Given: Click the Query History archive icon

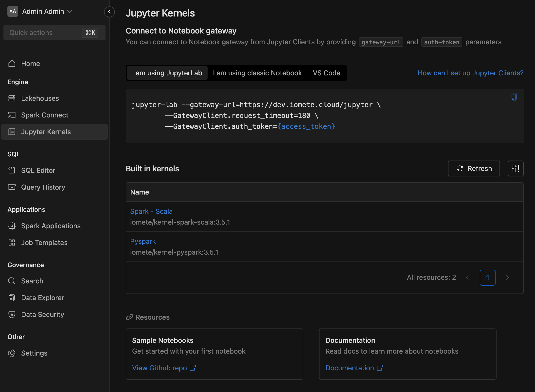Looking at the screenshot, I should click(x=12, y=187).
